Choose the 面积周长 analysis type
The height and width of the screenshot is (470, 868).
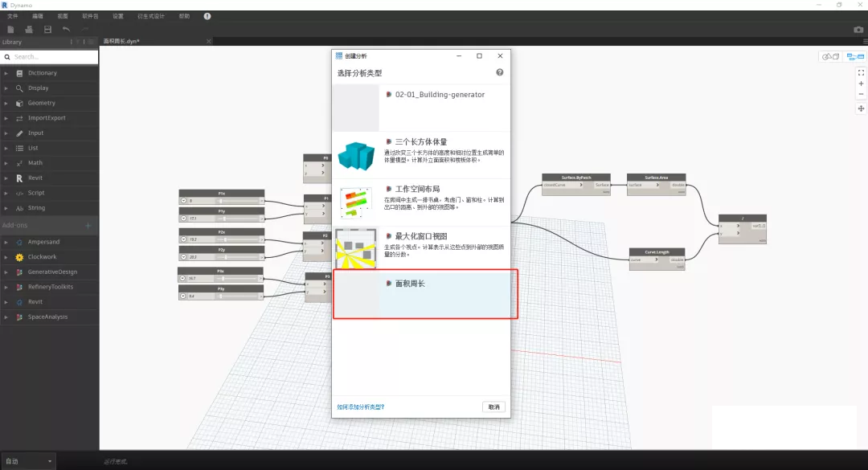coord(421,295)
